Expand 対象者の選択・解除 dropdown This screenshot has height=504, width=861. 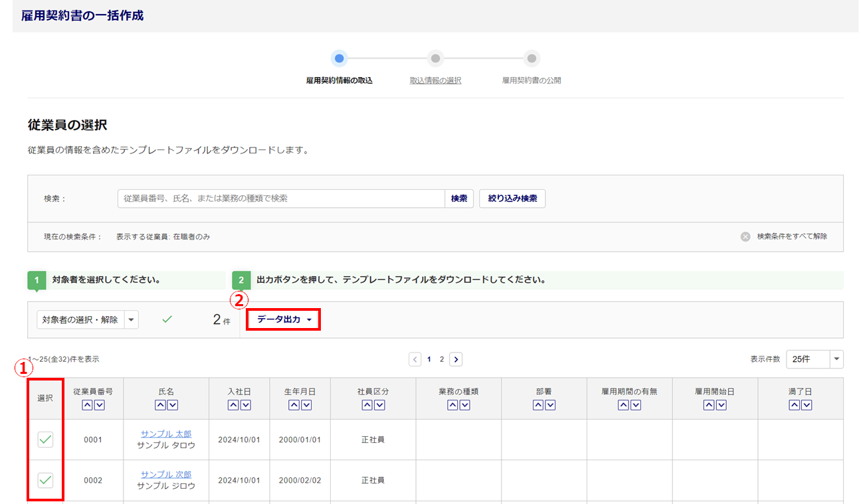(131, 319)
